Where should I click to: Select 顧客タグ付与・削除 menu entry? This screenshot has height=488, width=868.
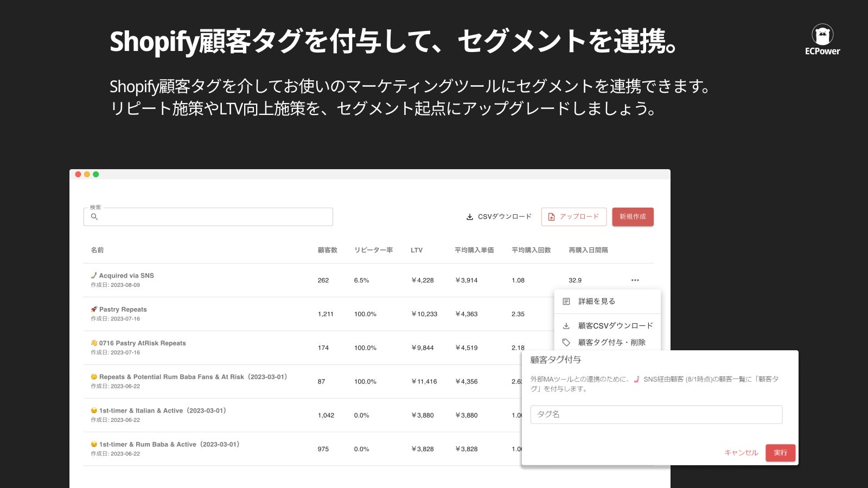point(608,343)
